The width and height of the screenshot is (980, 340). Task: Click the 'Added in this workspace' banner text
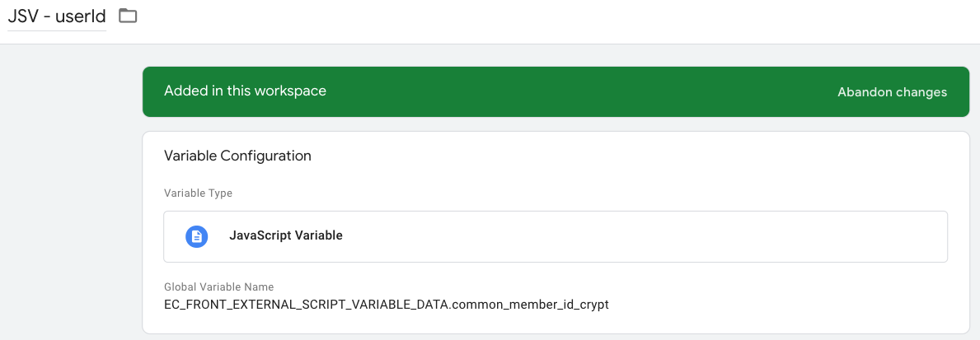pos(245,91)
